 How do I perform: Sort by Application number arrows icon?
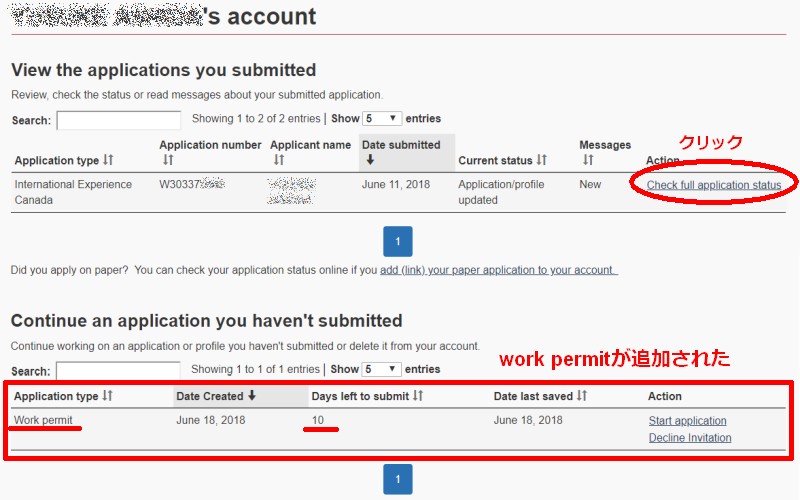168,160
